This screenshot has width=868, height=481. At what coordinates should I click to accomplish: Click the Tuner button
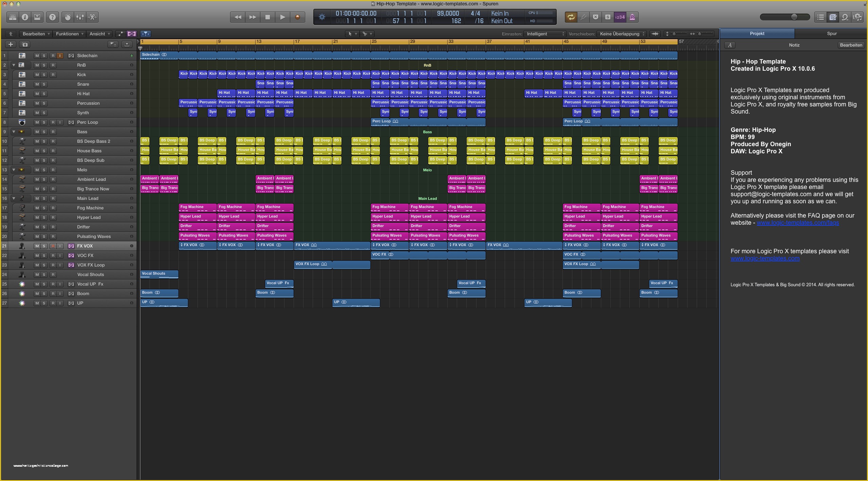(583, 17)
